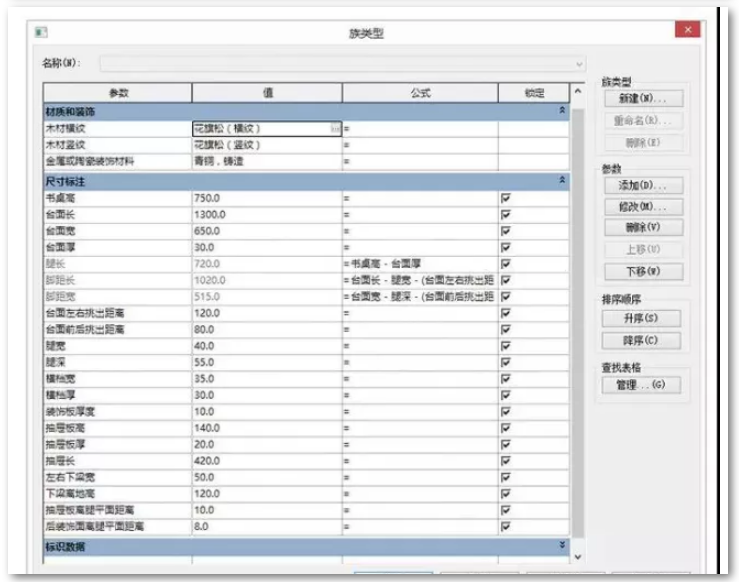Select the 花旗松（竖纹）value cell

[267, 145]
